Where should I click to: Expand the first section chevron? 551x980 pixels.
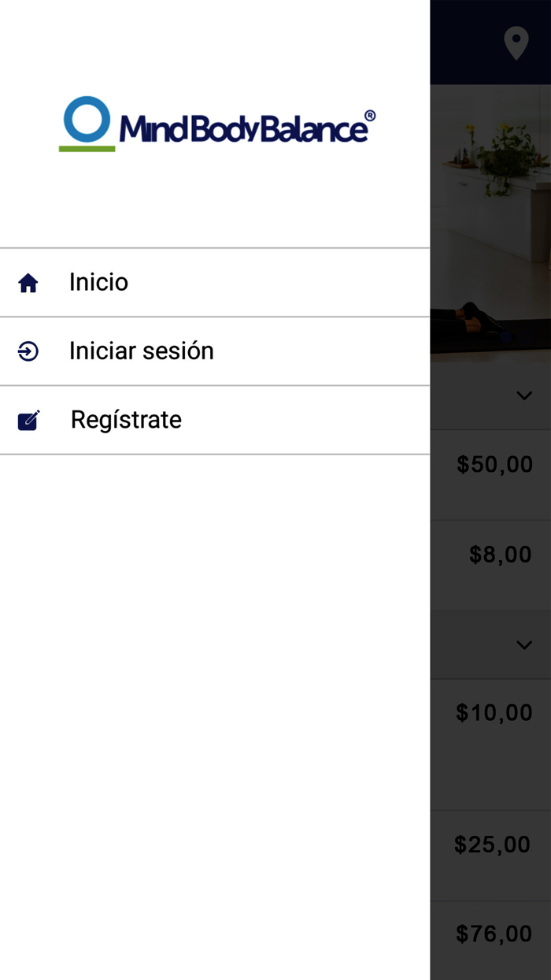pyautogui.click(x=524, y=395)
